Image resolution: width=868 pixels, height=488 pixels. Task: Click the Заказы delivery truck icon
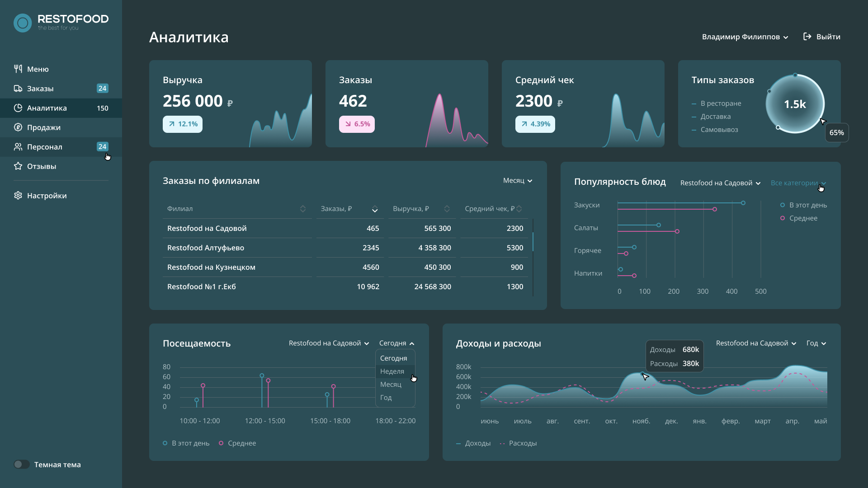(x=18, y=89)
